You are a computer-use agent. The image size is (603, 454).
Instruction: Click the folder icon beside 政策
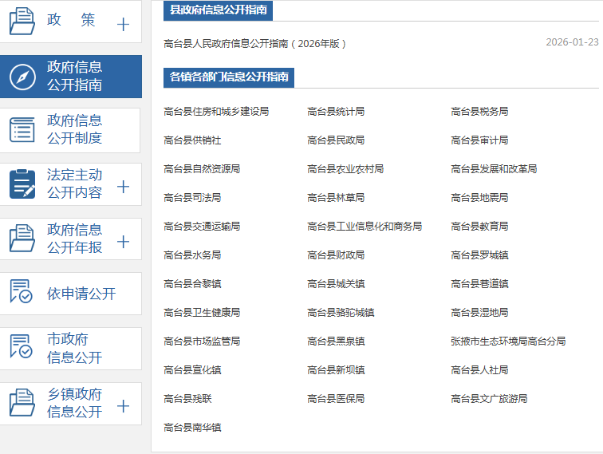[x=22, y=20]
